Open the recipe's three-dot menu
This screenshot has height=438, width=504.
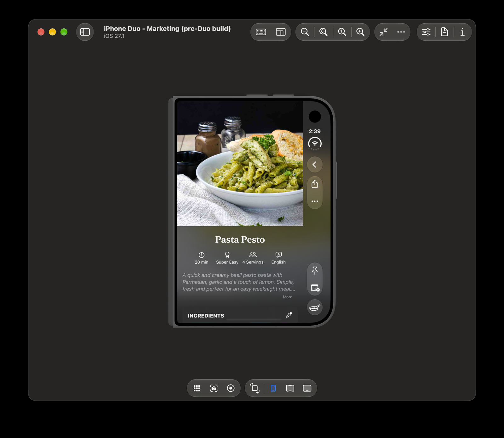(315, 201)
